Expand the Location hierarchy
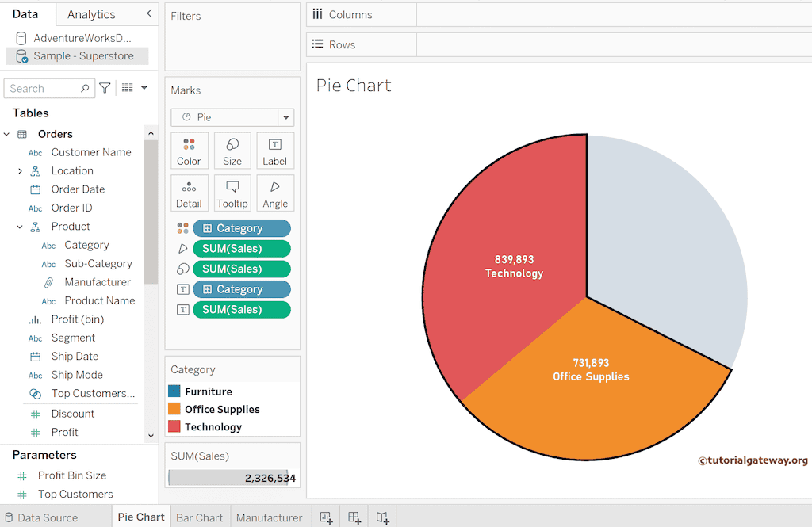This screenshot has height=527, width=812. (x=20, y=171)
